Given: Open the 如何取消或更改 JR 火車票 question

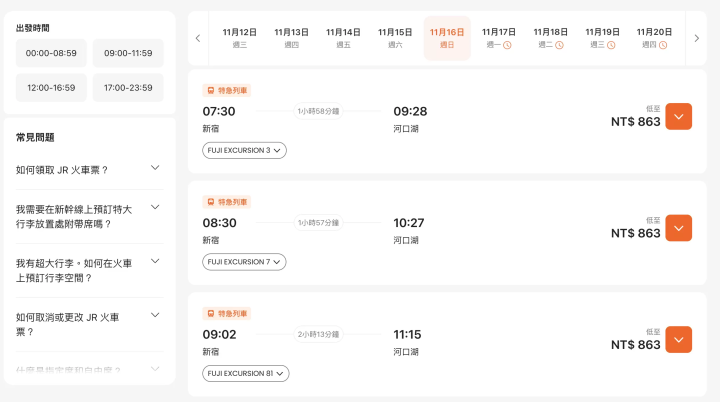Looking at the screenshot, I should (x=89, y=324).
